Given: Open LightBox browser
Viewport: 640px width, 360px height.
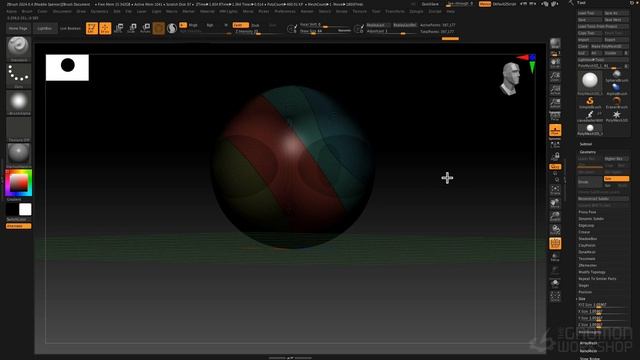Looking at the screenshot, I should point(44,29).
